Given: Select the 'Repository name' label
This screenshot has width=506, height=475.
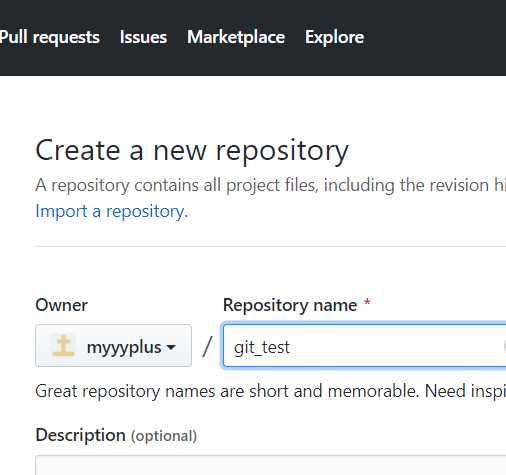Looking at the screenshot, I should 290,305.
